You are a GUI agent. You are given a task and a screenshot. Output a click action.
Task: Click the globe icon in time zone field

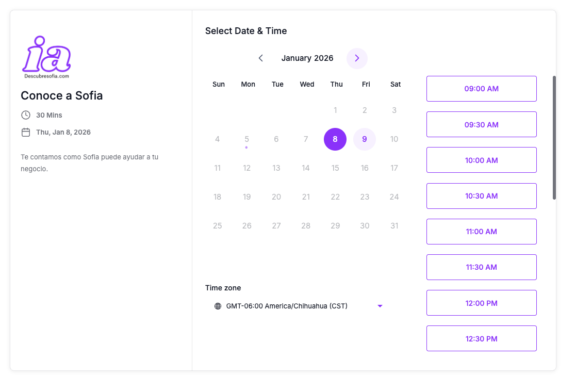tap(218, 306)
